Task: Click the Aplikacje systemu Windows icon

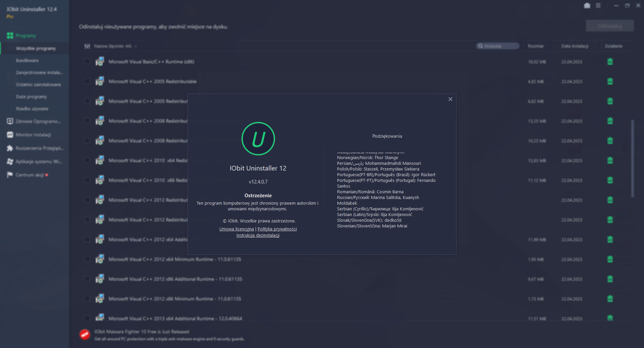Action: coord(10,161)
